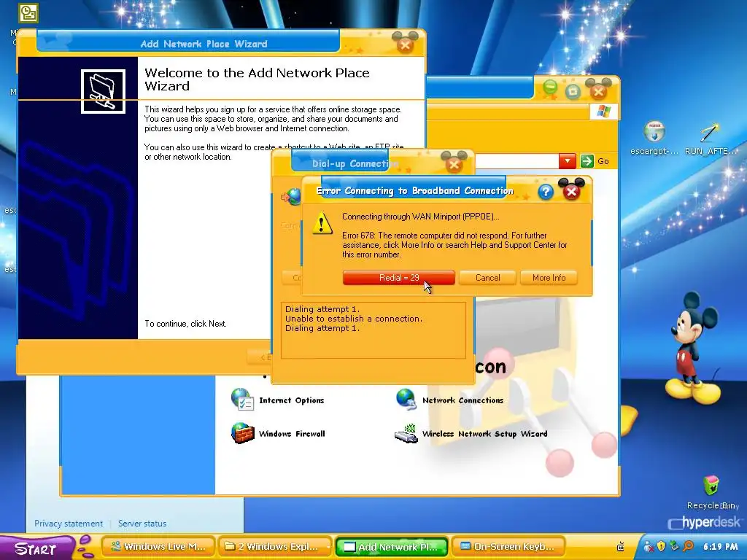Click the Internet Options globe checklist icon

[x=242, y=399]
